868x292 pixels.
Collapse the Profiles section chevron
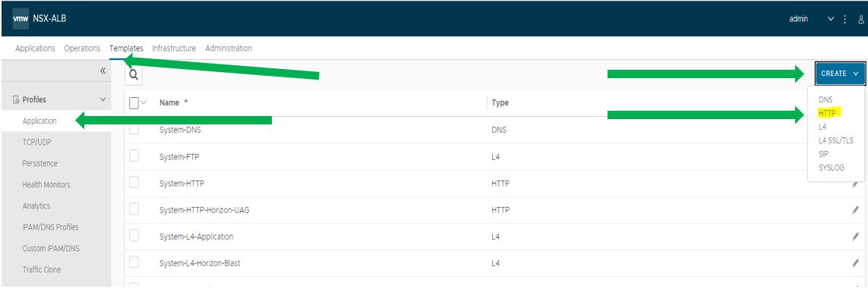coord(103,100)
